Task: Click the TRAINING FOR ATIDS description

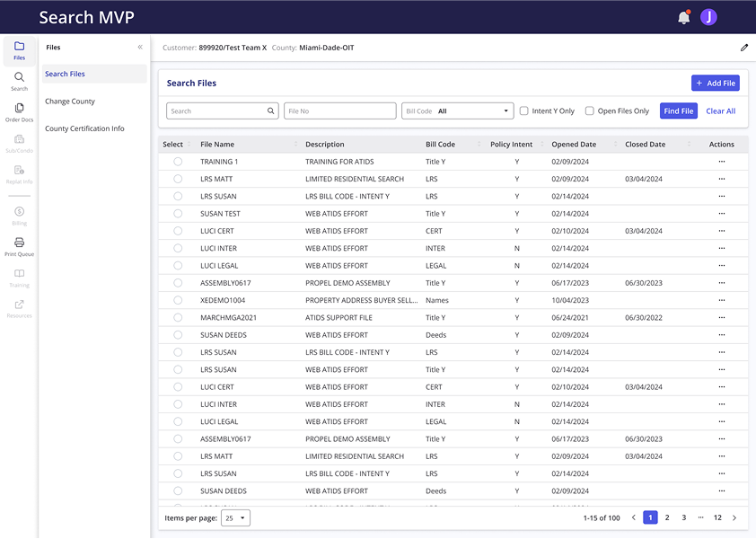Action: pyautogui.click(x=339, y=162)
